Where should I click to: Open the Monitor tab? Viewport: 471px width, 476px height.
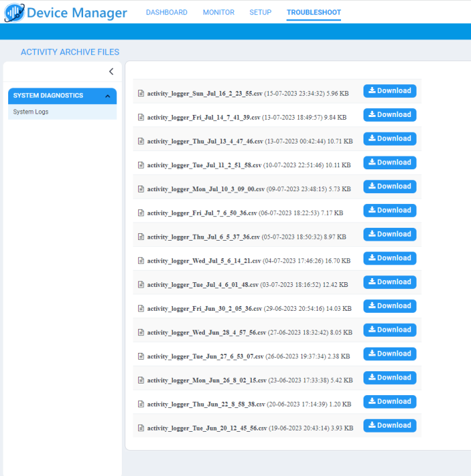point(218,12)
